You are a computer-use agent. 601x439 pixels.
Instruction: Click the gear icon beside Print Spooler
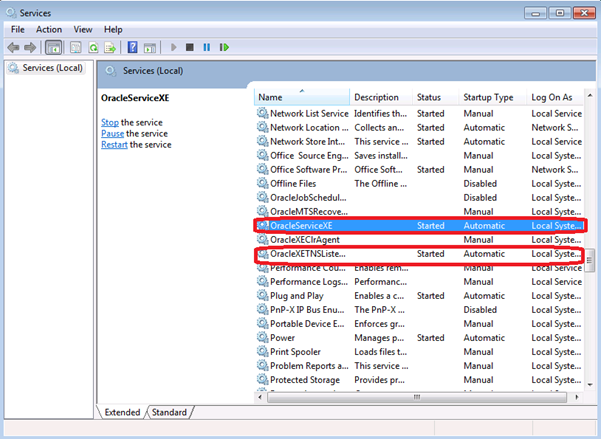(263, 352)
